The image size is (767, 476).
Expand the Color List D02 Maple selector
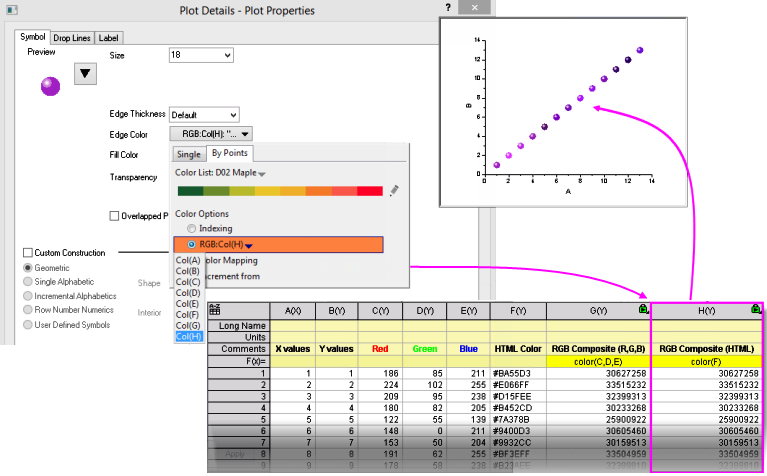click(x=262, y=173)
